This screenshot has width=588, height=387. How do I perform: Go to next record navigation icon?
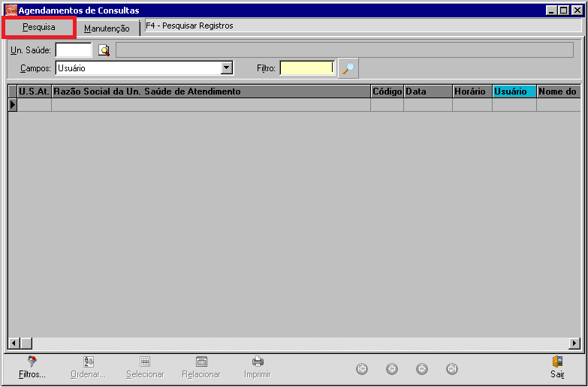click(422, 369)
